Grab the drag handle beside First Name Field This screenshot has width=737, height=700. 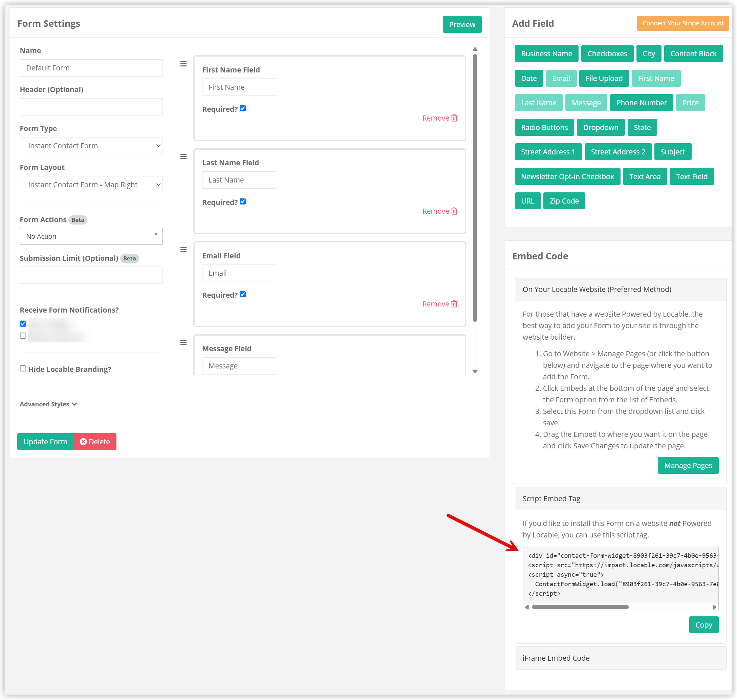click(x=183, y=64)
